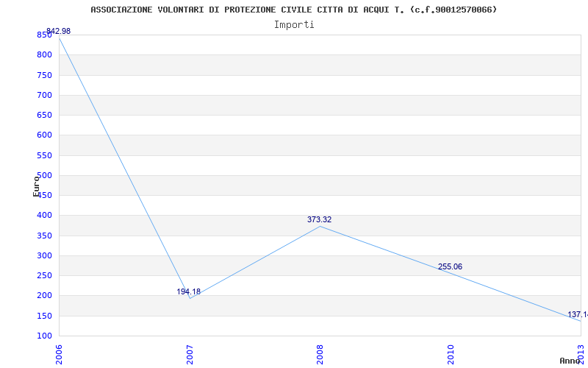Screen dimensions: 588x368
Task: Select the 255.06 data label
Action: tap(450, 266)
